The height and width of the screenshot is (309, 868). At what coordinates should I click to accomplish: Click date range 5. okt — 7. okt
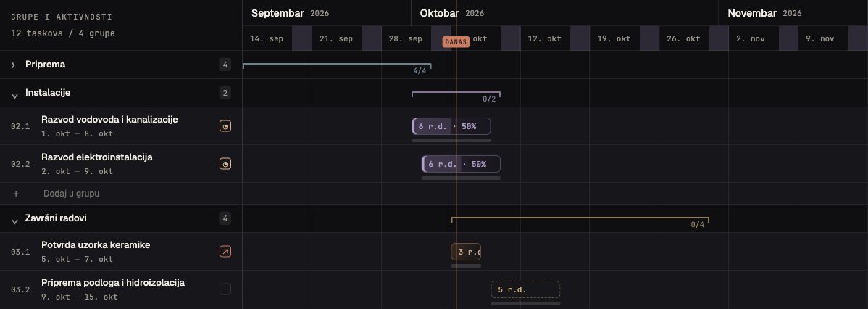click(77, 259)
